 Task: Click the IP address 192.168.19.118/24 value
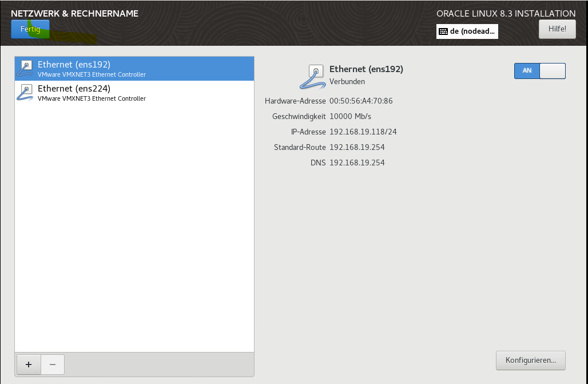[363, 132]
